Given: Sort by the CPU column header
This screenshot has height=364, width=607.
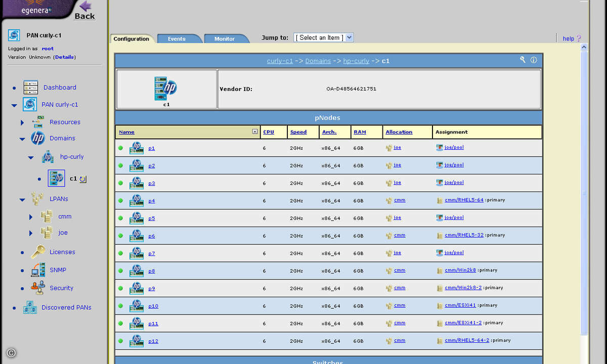Looking at the screenshot, I should [269, 132].
